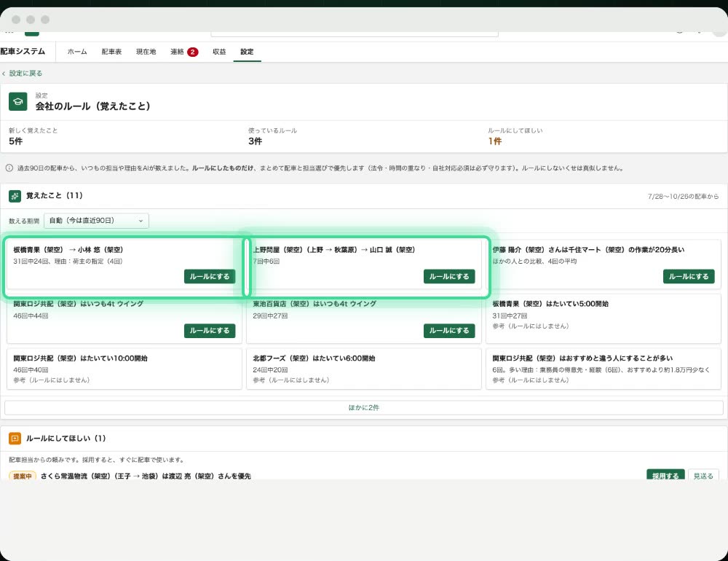Click ルールにする on the 伊藤 陽介 card
The width and height of the screenshot is (728, 561).
pos(689,277)
